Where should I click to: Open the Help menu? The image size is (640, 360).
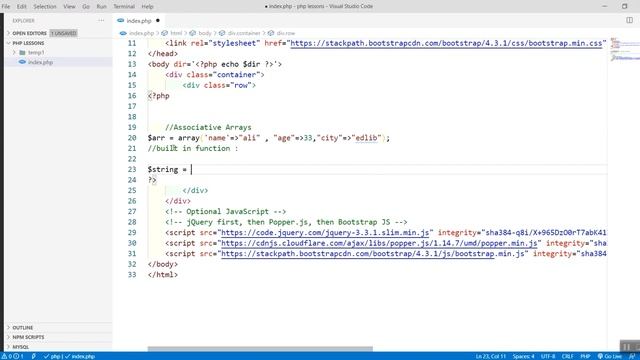click(x=147, y=7)
